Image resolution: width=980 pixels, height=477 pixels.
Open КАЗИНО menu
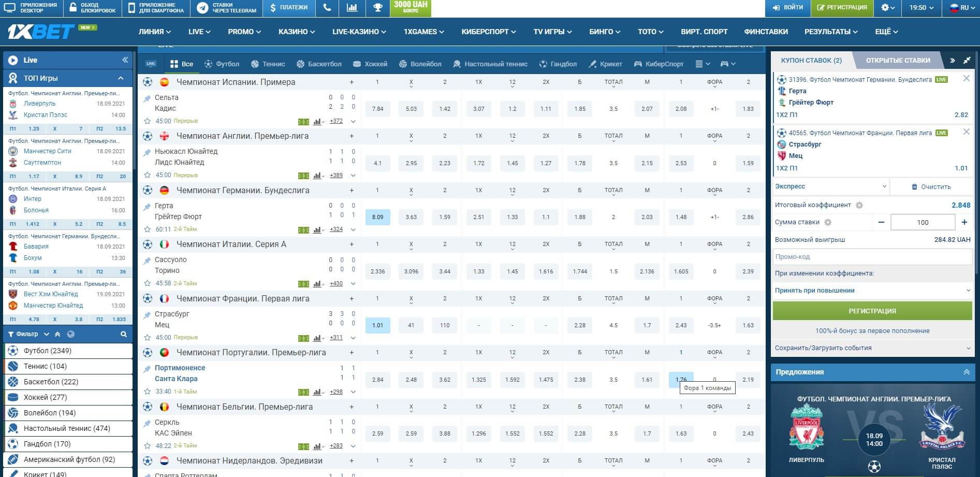297,32
